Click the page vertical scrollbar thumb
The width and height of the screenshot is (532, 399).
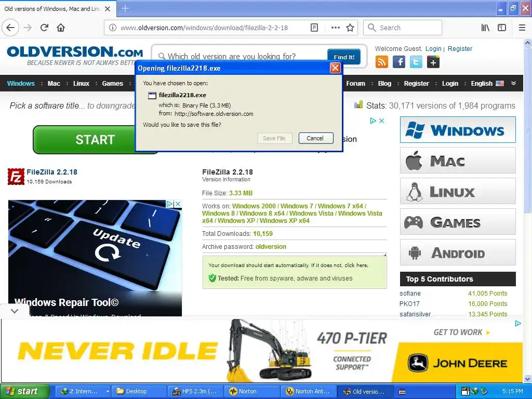[527, 130]
